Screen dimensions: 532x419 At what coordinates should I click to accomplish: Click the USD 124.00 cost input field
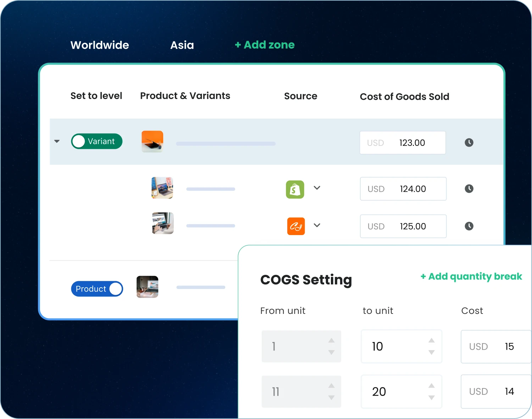[x=403, y=189]
